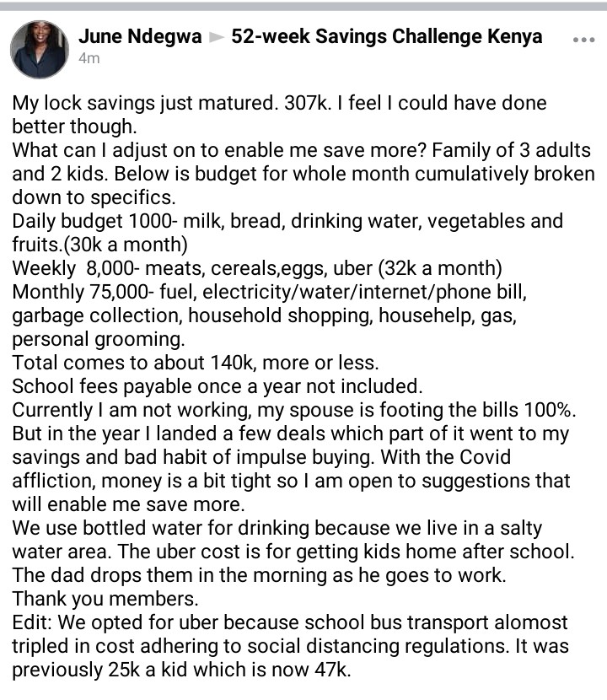The height and width of the screenshot is (700, 607).
Task: Click the 'previously 25k a kid' line
Action: click(181, 670)
